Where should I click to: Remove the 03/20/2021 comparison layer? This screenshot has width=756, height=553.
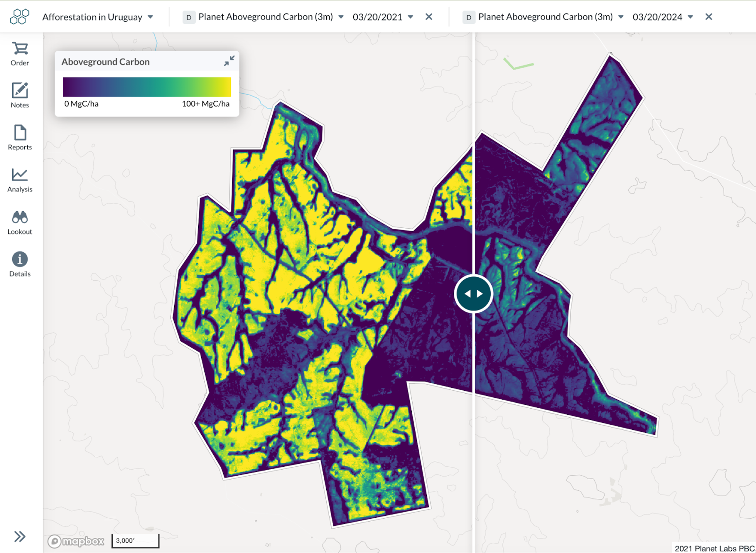coord(429,17)
